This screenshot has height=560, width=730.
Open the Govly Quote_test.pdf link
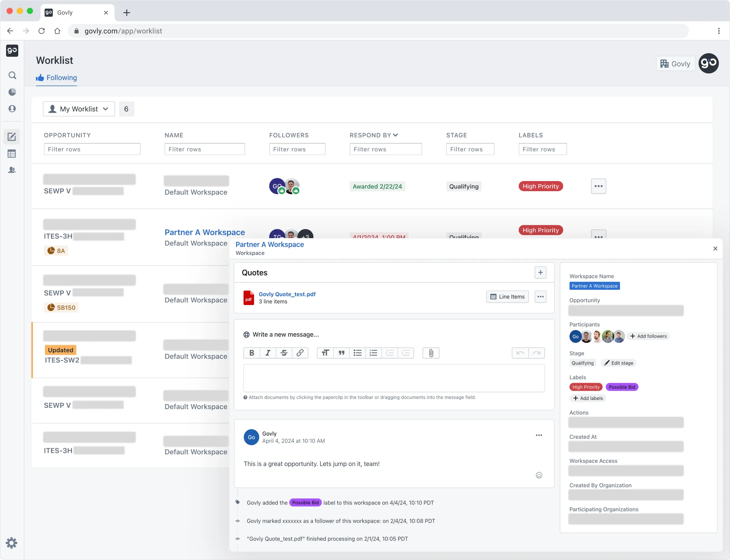(287, 294)
